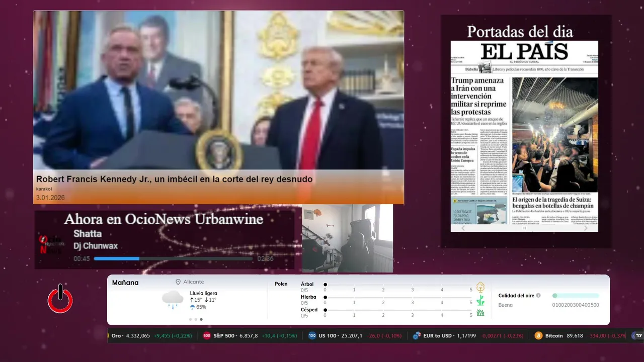Click the EUR to USD flag icon
This screenshot has height=362, width=644.
pos(417,336)
